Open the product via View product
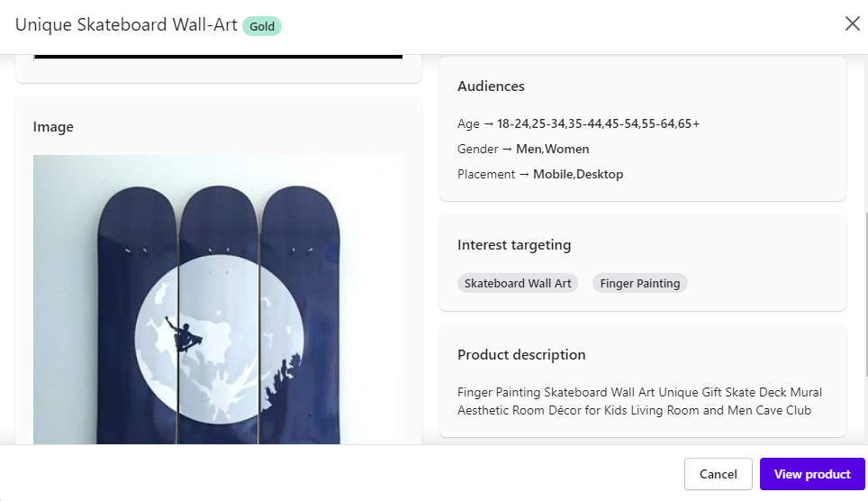Image resolution: width=868 pixels, height=501 pixels. (812, 474)
